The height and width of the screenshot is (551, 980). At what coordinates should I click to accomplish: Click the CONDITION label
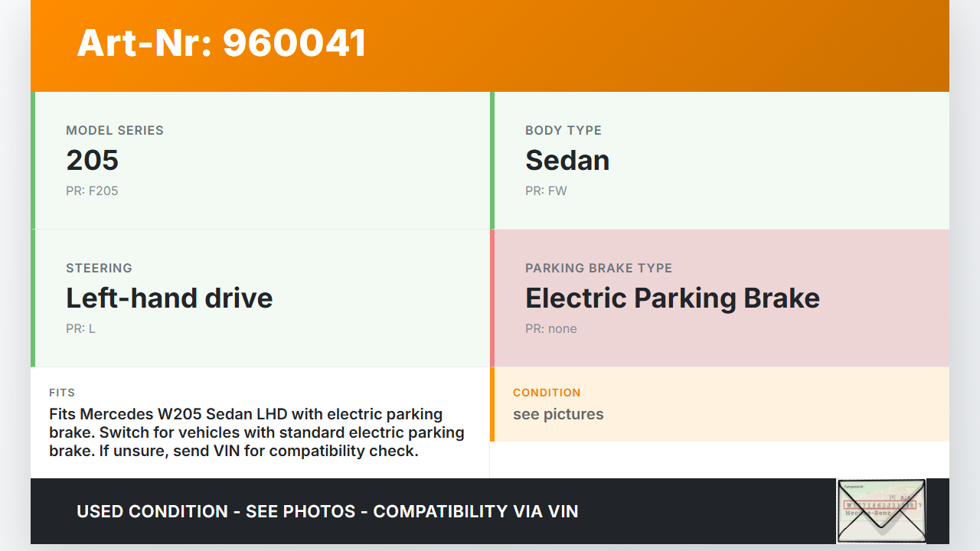click(547, 393)
